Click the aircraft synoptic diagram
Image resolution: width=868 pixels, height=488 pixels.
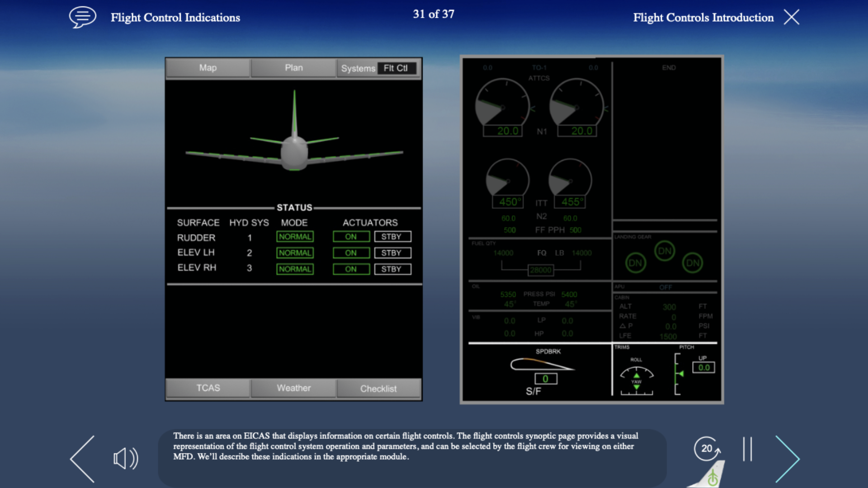294,131
